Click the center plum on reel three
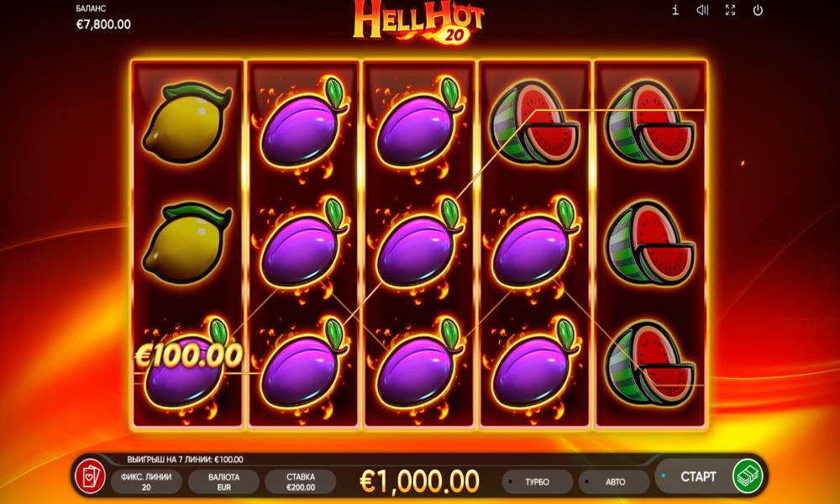Image resolution: width=840 pixels, height=504 pixels. (x=419, y=244)
